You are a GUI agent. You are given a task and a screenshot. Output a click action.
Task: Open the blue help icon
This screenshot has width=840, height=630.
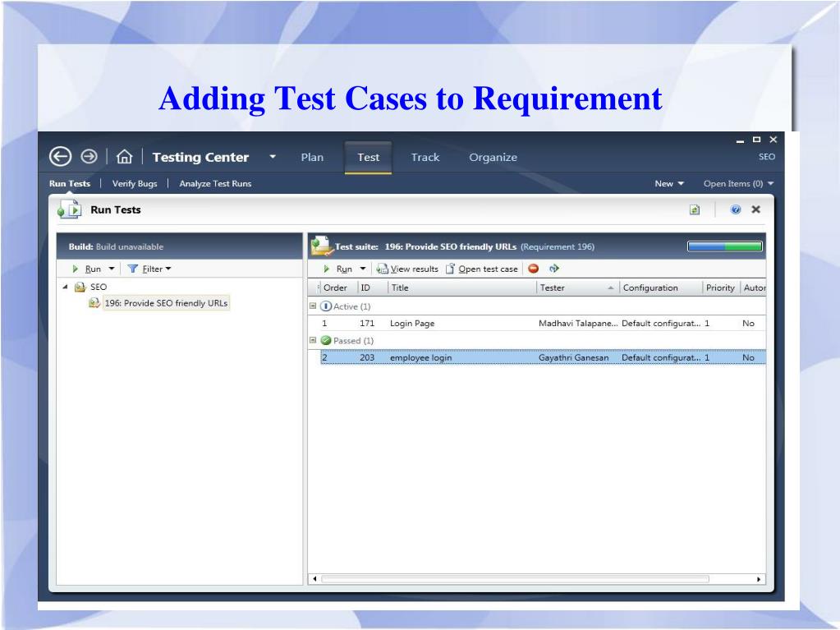coord(736,209)
